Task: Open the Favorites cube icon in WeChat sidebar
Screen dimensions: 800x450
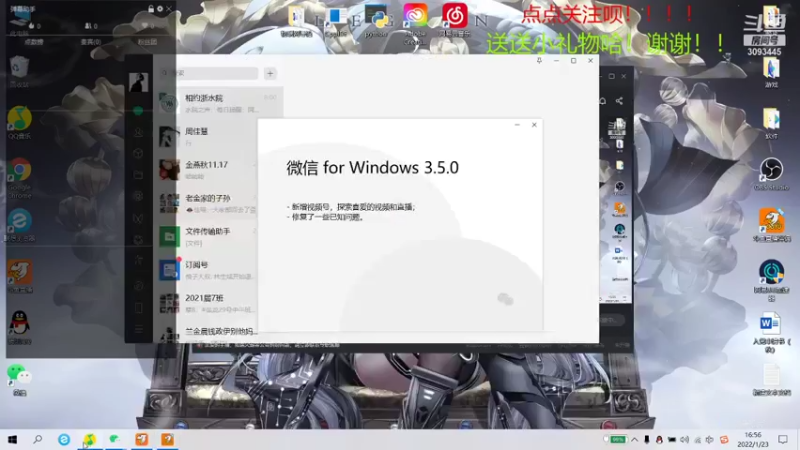Action: point(138,153)
